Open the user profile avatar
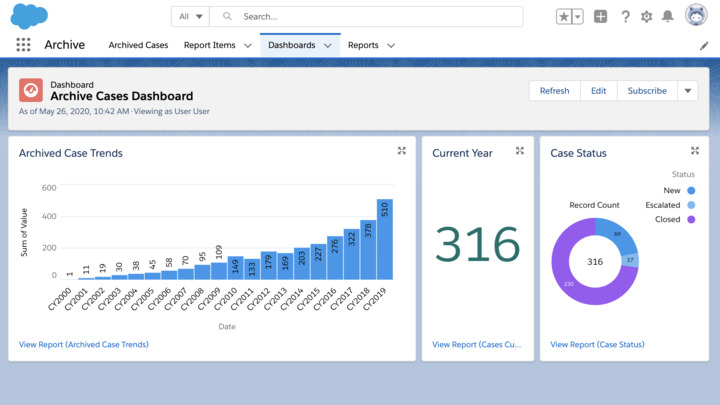Viewport: 720px width, 405px height. click(x=696, y=16)
